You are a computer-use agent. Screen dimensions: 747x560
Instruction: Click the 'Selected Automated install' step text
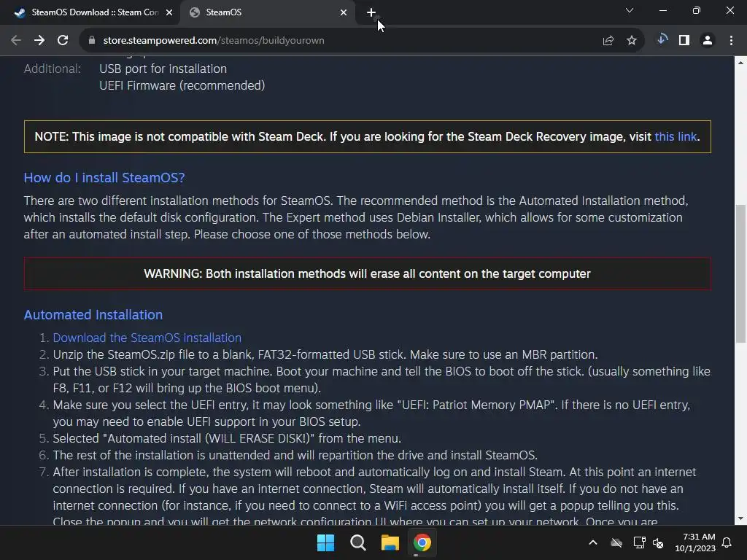(x=227, y=438)
